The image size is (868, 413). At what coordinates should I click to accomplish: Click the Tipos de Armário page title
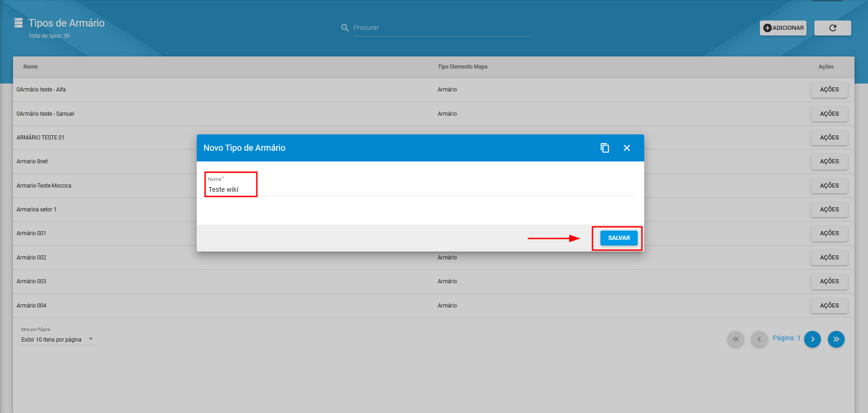coord(66,23)
